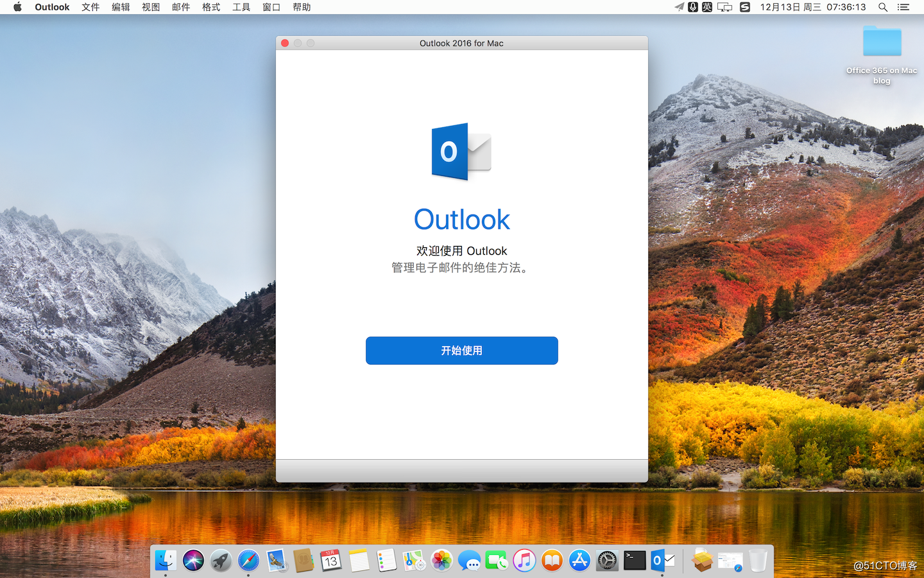Open App Store icon in Dock
Image resolution: width=924 pixels, height=578 pixels.
[579, 561]
